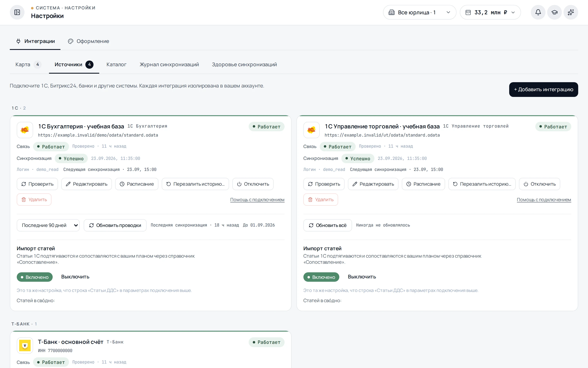Open schedule for 1С Бухгалтерия
The width and height of the screenshot is (588, 368).
[137, 184]
